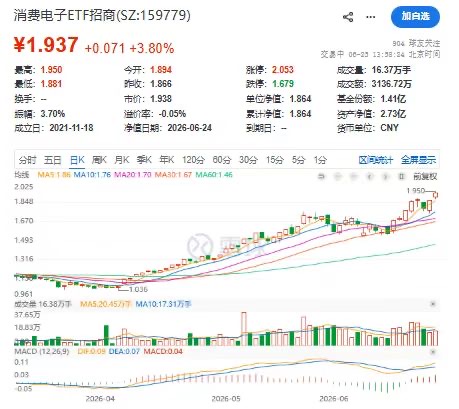Select the 季K chart tab
This screenshot has width=459, height=409.
[144, 160]
